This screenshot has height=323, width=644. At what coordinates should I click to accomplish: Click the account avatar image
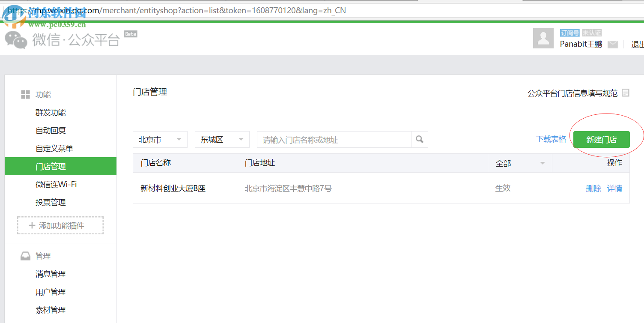coord(543,38)
